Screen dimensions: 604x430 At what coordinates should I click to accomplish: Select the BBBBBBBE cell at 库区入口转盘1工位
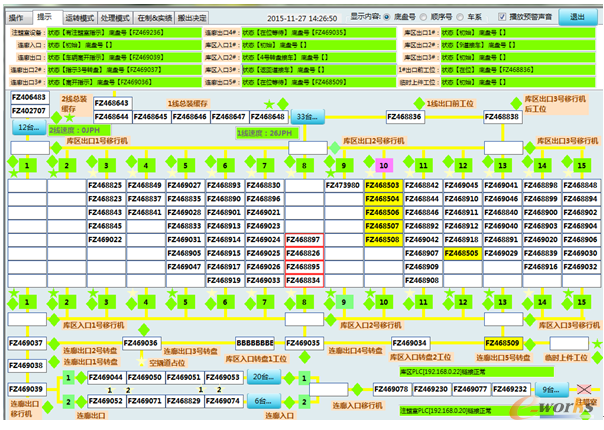(x=255, y=343)
